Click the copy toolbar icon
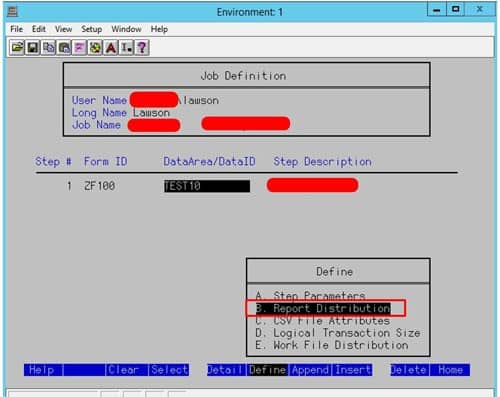Image resolution: width=500 pixels, height=397 pixels. point(48,48)
